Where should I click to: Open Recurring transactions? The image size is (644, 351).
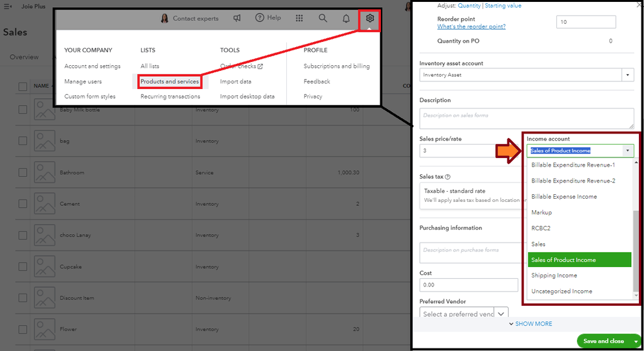click(170, 97)
